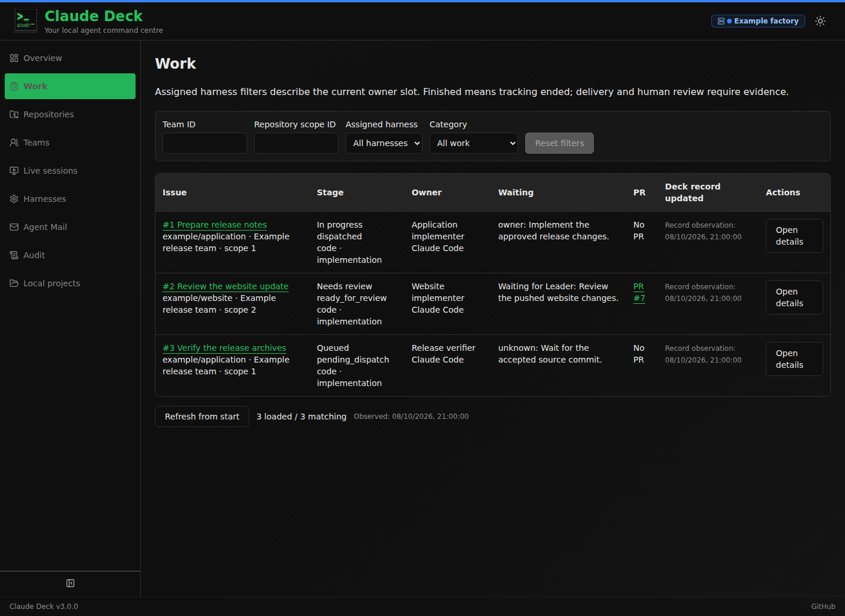Open issue #1 Prepare release notes

tap(215, 225)
